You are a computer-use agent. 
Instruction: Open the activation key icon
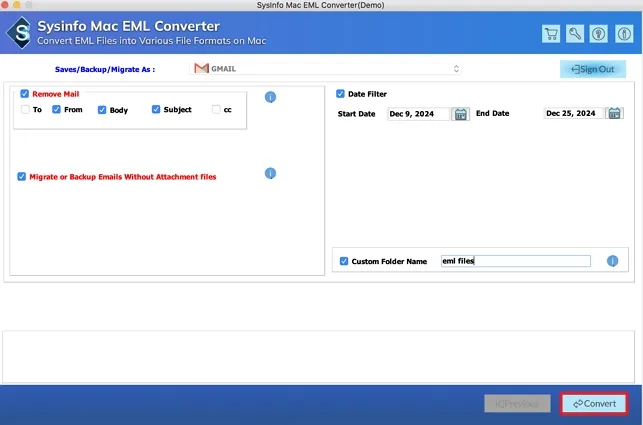(575, 34)
